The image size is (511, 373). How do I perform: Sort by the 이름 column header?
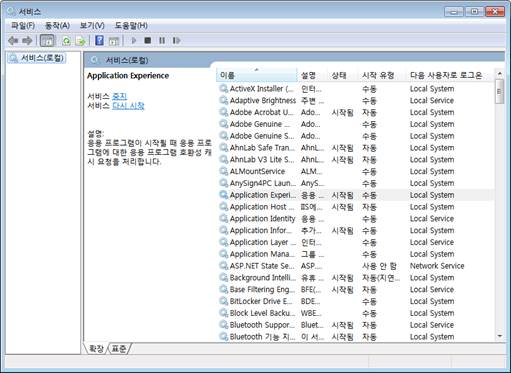click(257, 75)
